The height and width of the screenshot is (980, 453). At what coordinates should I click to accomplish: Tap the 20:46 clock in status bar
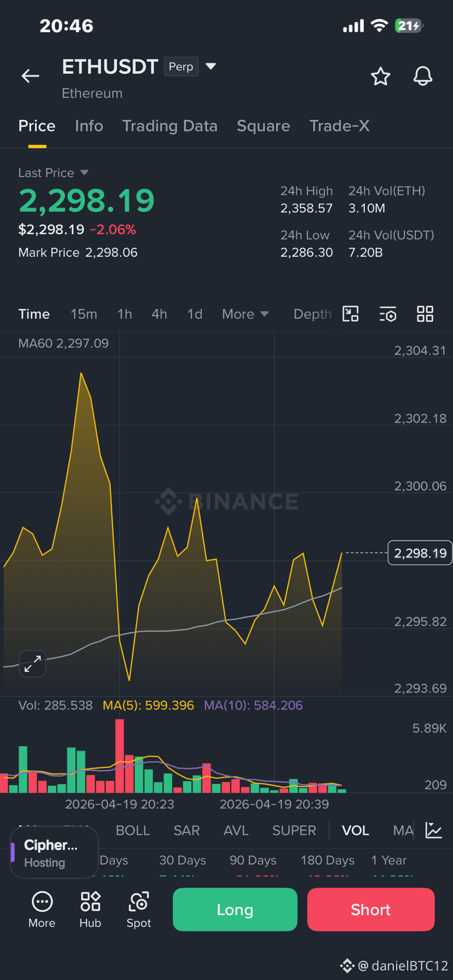[67, 26]
